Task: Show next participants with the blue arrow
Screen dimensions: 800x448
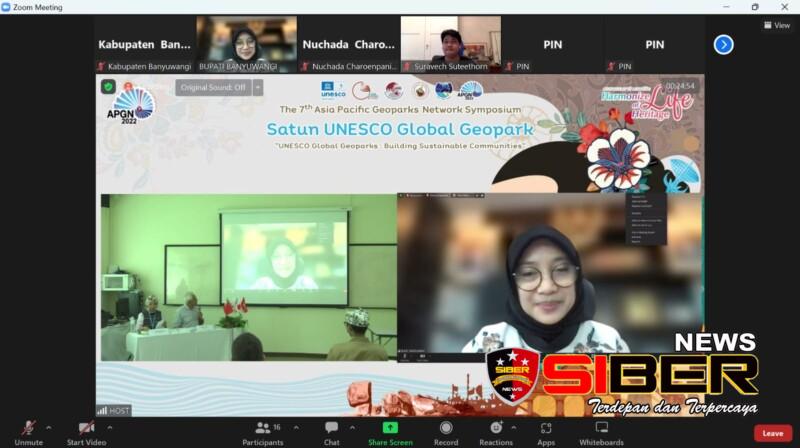Action: click(x=723, y=44)
